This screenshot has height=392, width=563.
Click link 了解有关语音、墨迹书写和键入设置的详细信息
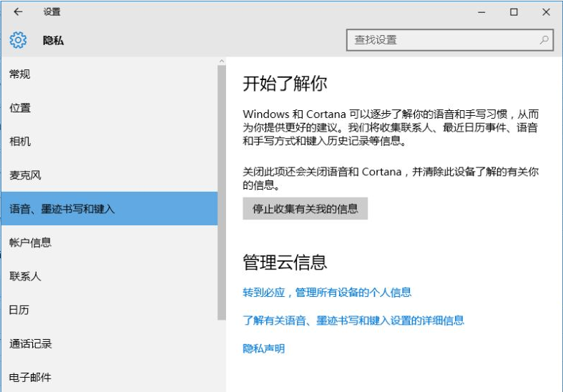click(x=353, y=320)
